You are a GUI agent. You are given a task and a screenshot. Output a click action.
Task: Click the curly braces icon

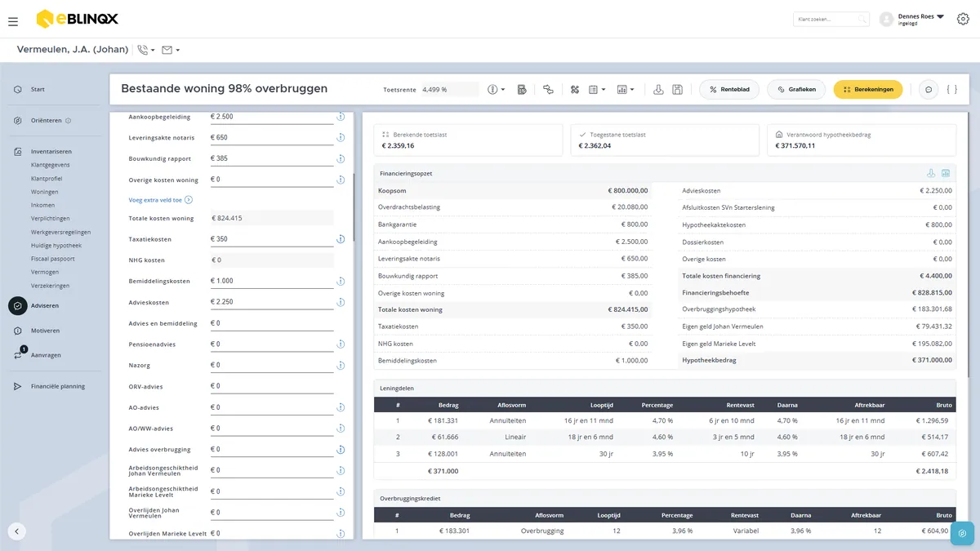click(x=951, y=90)
